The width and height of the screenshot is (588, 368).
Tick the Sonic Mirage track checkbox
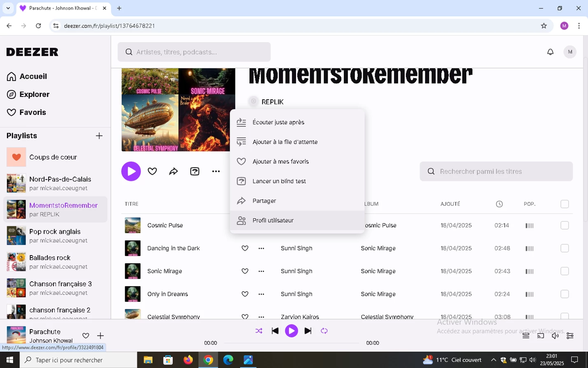pyautogui.click(x=565, y=271)
